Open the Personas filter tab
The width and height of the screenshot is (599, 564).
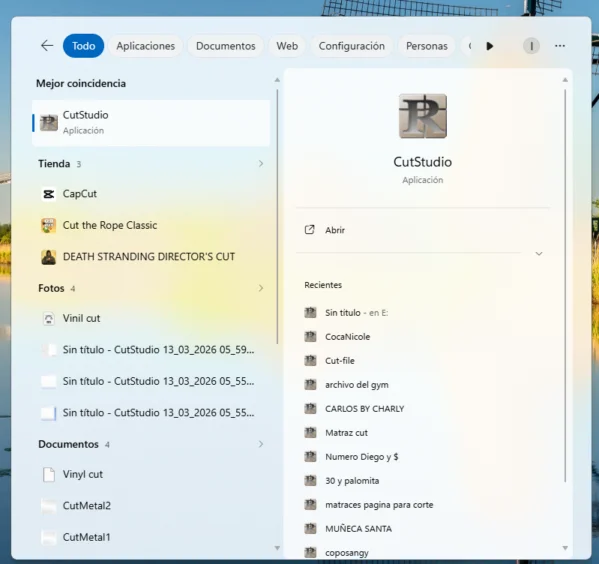427,46
